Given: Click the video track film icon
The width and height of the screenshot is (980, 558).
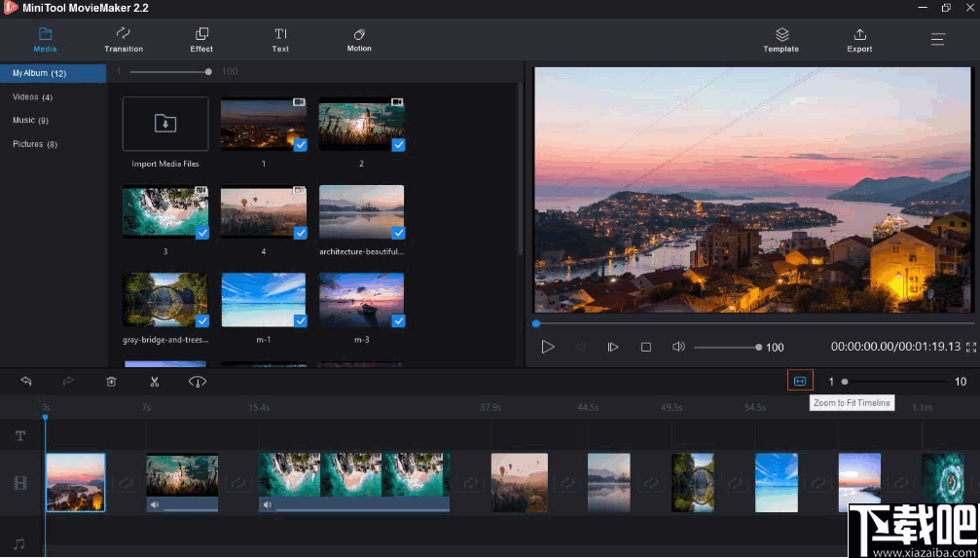Looking at the screenshot, I should click(20, 482).
